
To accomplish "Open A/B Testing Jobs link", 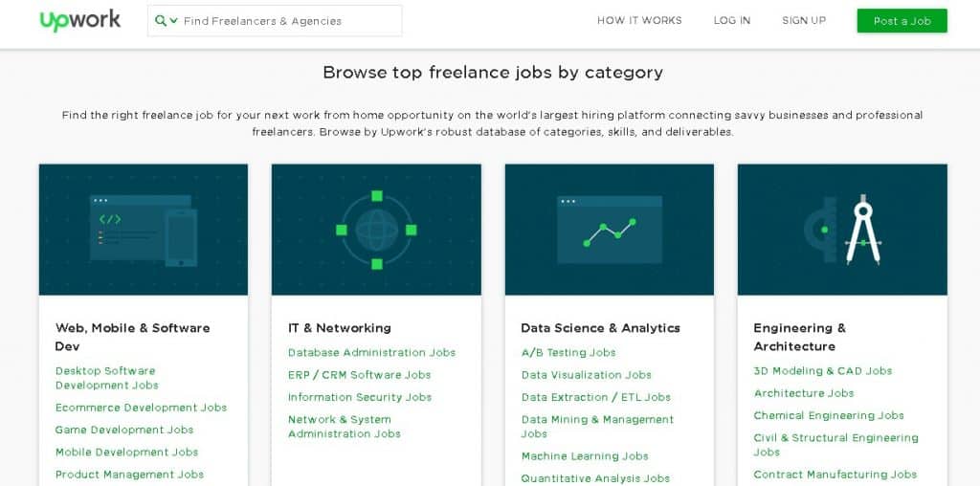I will [568, 353].
